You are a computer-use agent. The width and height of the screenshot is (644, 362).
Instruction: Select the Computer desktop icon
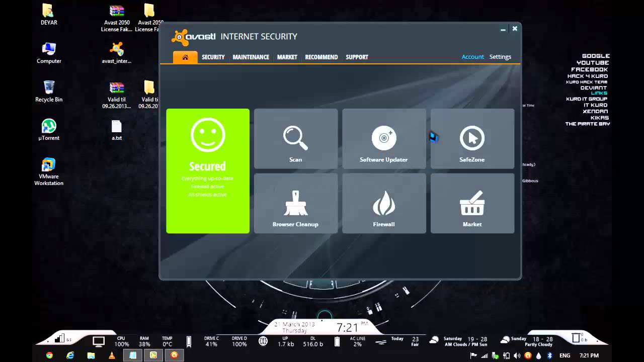point(49,53)
